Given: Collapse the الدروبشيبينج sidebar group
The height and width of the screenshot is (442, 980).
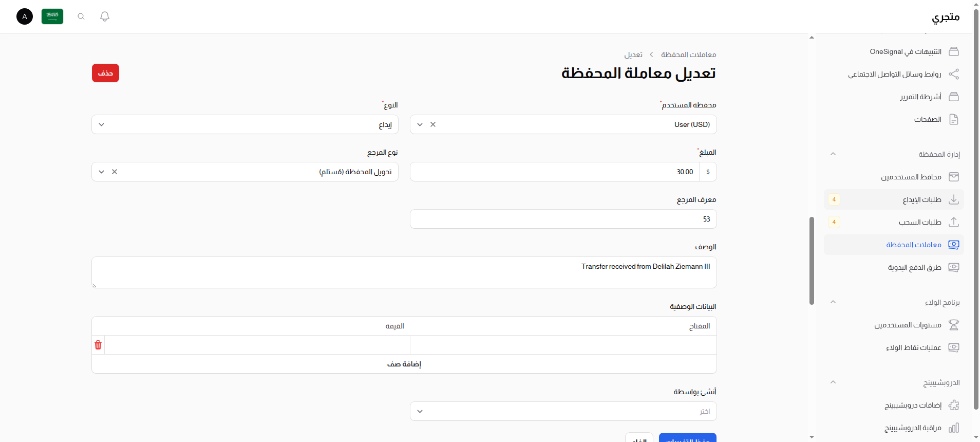Looking at the screenshot, I should click(833, 382).
